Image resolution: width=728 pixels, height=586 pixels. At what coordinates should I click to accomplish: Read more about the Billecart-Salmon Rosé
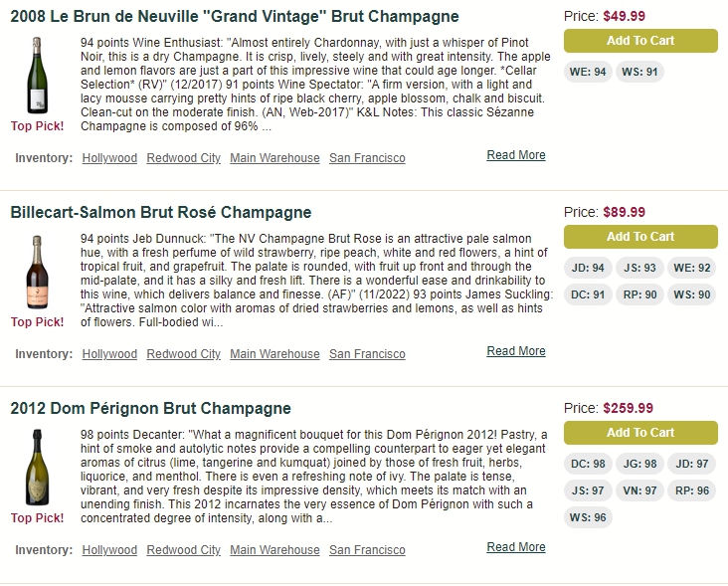(x=516, y=351)
